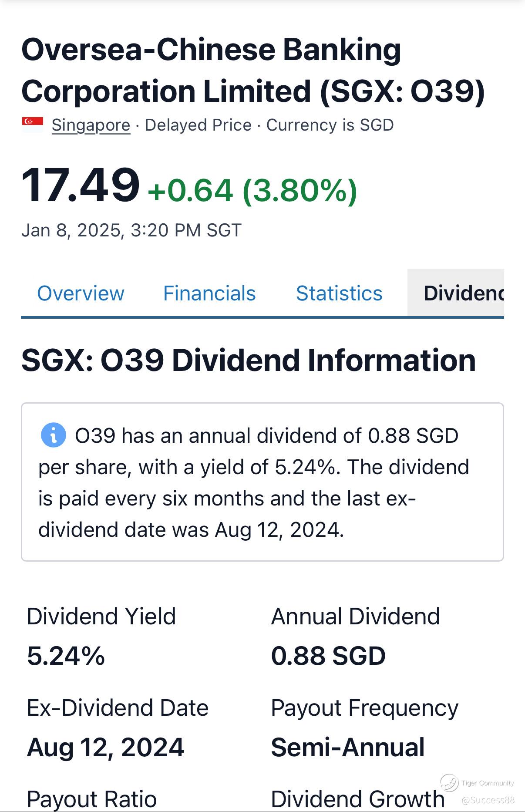Tap the 17.49 stock price
525x812 pixels.
click(81, 186)
